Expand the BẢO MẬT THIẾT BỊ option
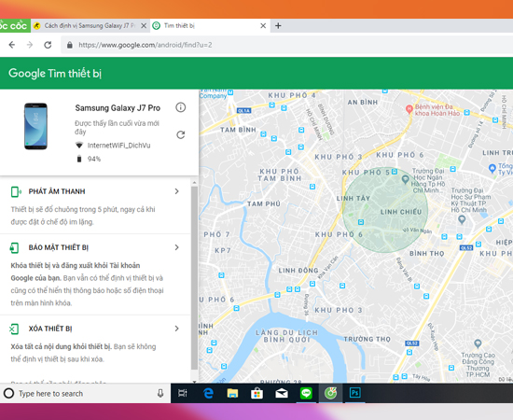Viewport: 513px width, 420px height. 176,247
